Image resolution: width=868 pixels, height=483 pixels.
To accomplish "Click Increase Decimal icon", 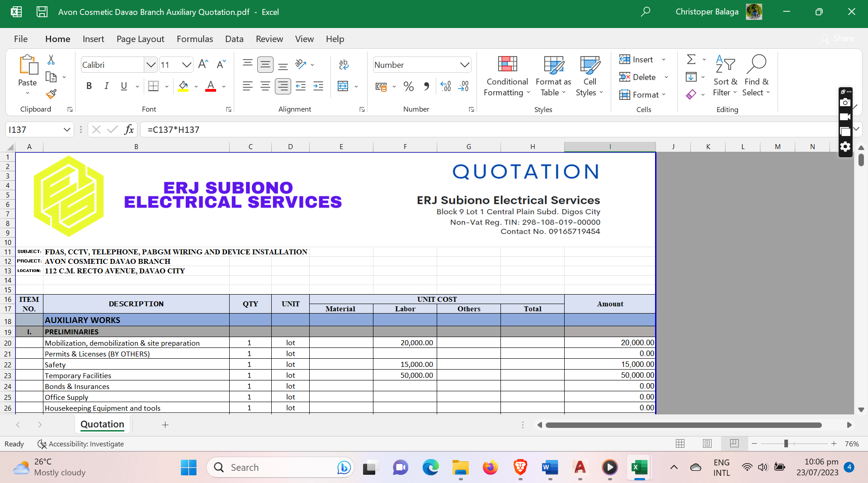I will pos(446,86).
